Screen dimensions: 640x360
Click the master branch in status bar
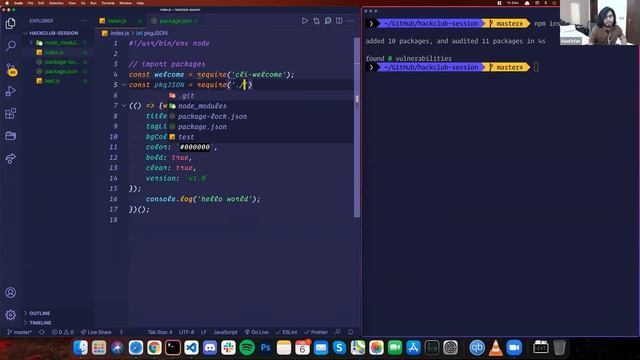(20, 332)
